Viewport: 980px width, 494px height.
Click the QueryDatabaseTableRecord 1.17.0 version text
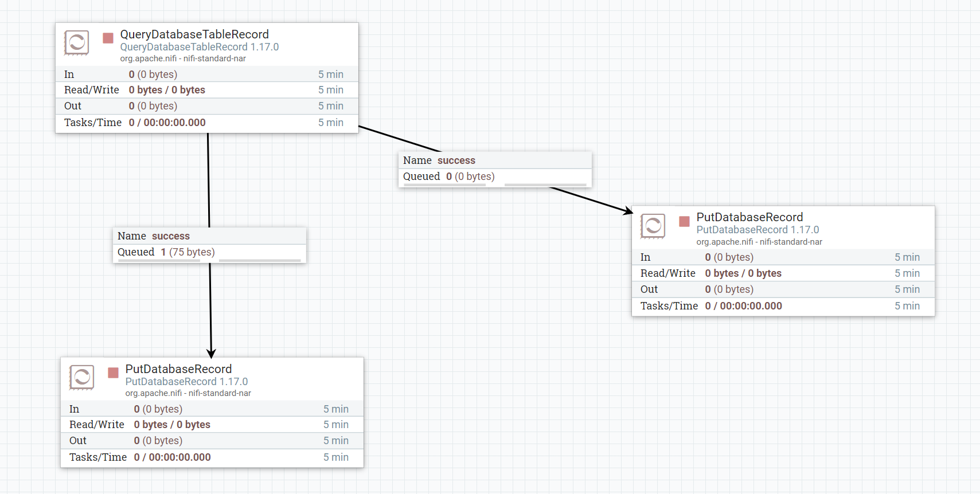tap(199, 47)
